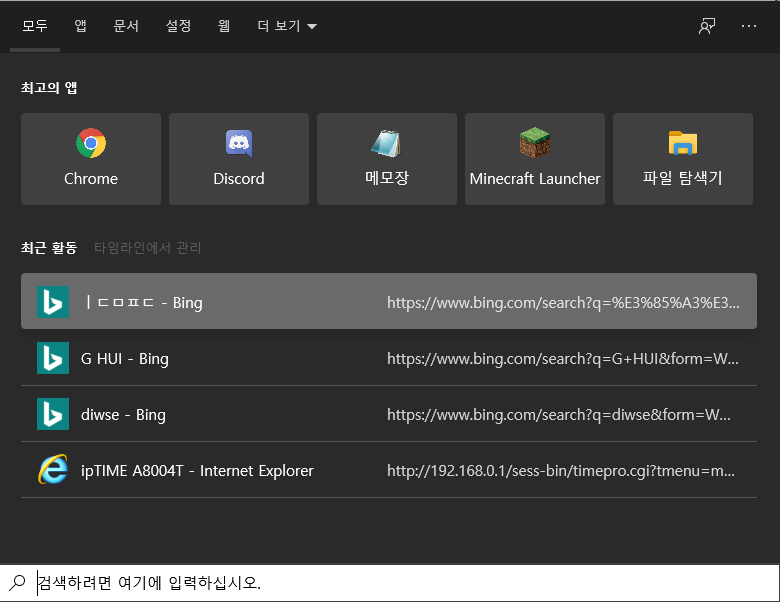
Task: Switch to the 설정 tab
Action: point(178,26)
